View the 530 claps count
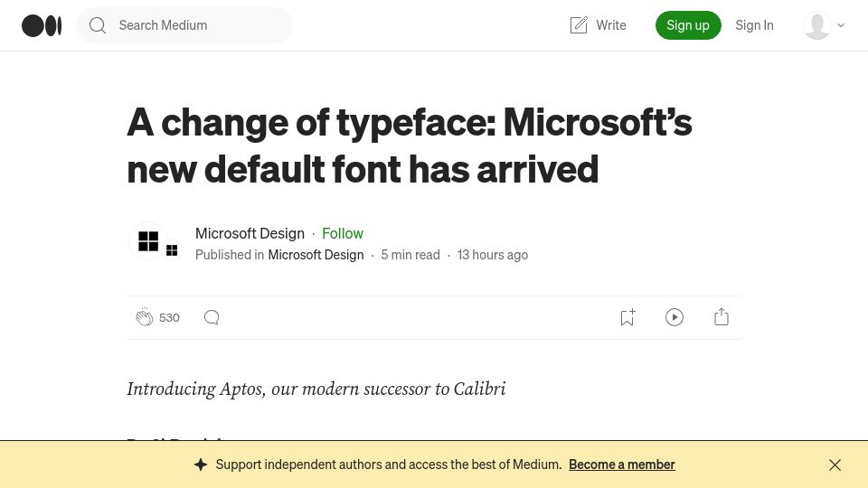The image size is (868, 488). coord(169,317)
